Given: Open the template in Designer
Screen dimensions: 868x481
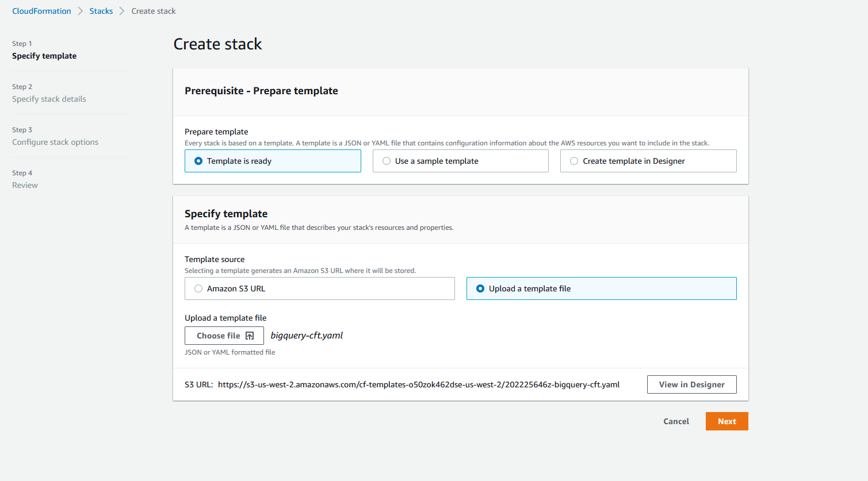Looking at the screenshot, I should click(x=691, y=384).
